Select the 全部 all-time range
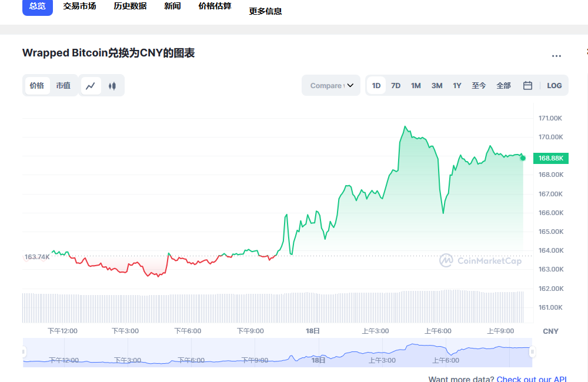 pyautogui.click(x=504, y=85)
